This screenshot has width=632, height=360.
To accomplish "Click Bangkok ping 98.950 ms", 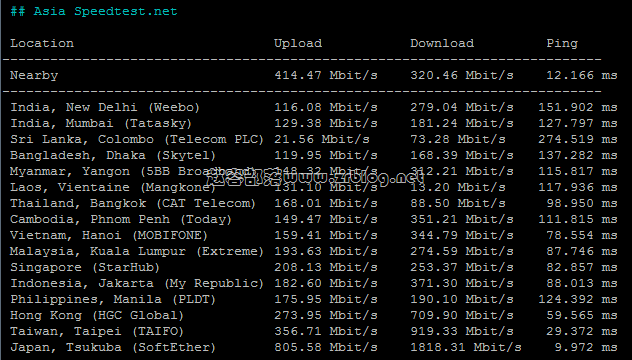I will tap(582, 203).
